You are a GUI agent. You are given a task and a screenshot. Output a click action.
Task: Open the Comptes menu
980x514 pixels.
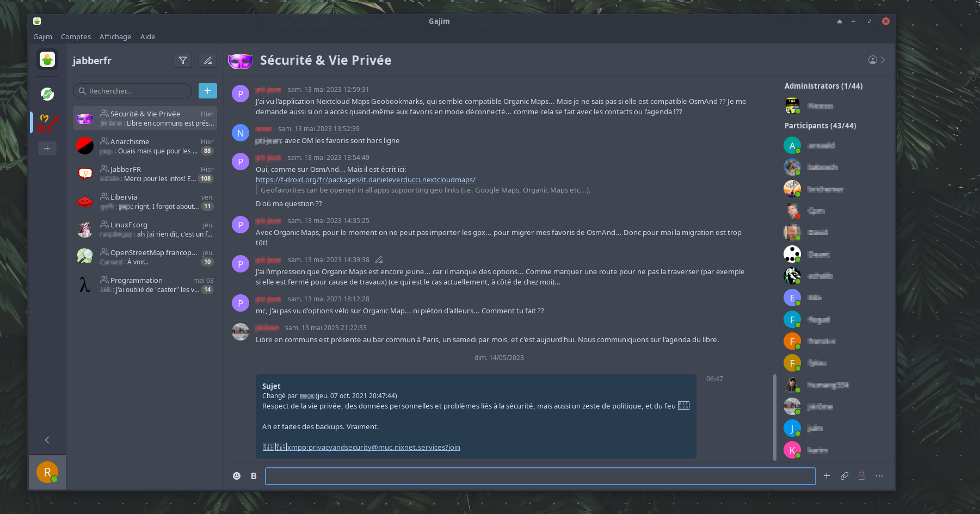(x=76, y=36)
